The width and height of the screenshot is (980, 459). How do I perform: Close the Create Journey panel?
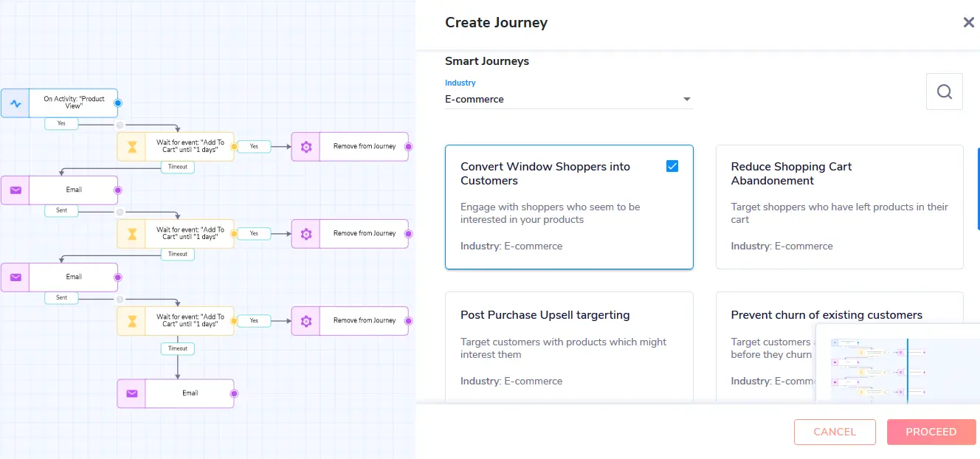[x=969, y=23]
